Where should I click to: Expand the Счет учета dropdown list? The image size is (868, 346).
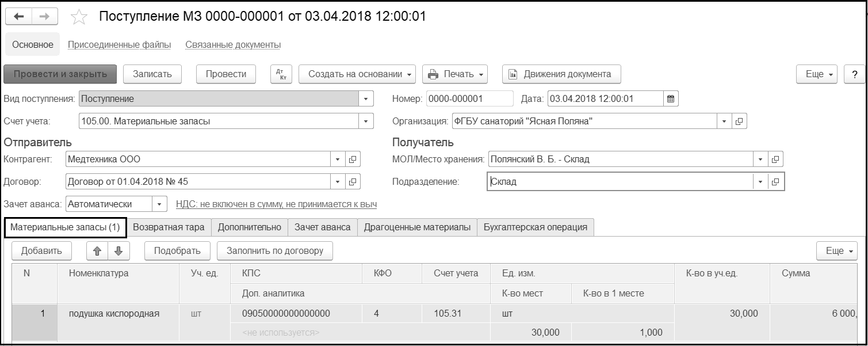click(x=366, y=121)
